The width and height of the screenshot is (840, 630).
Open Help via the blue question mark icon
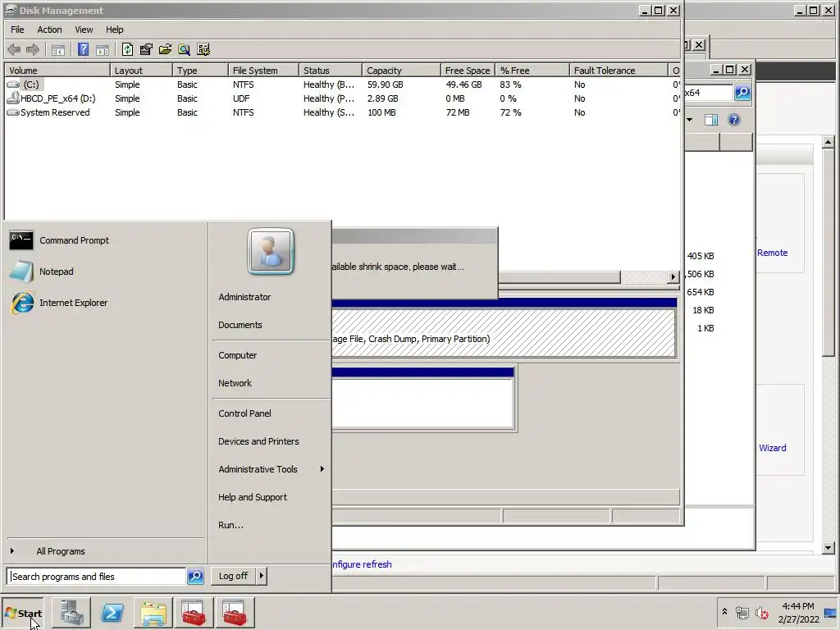(x=83, y=50)
